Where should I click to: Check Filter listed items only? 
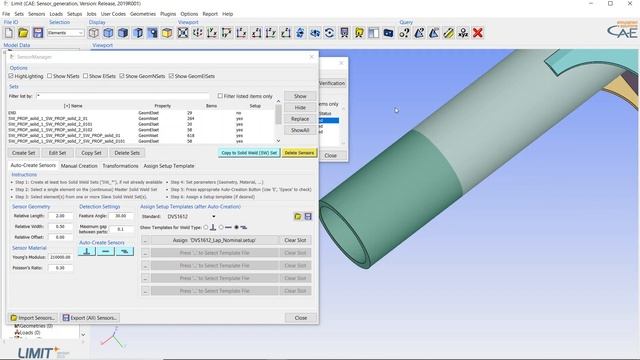(220, 96)
